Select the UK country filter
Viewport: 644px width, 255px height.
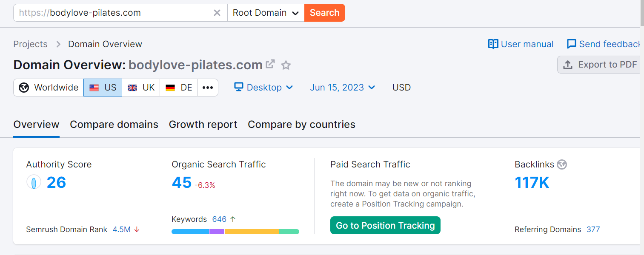pos(141,87)
